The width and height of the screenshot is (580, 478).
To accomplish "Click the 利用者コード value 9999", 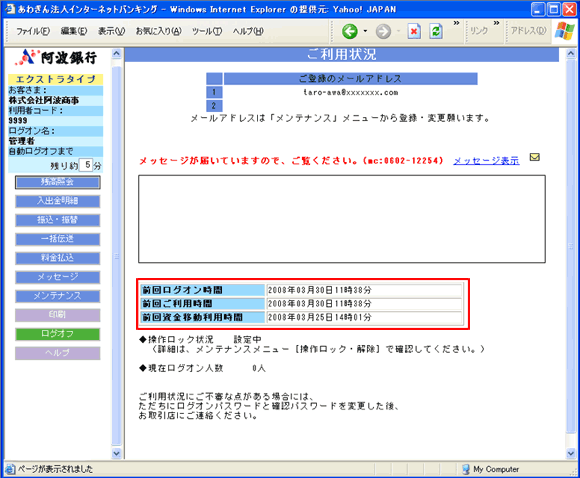I will pos(18,121).
